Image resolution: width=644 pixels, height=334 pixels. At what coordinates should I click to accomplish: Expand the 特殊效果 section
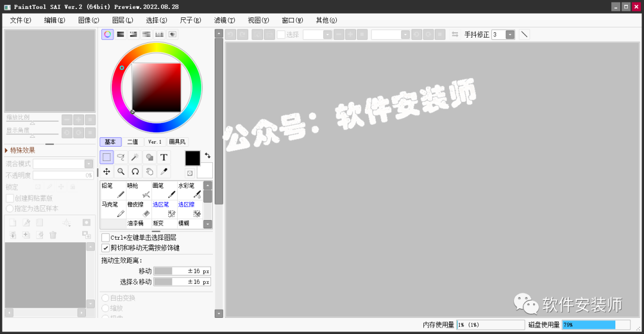tap(20, 150)
